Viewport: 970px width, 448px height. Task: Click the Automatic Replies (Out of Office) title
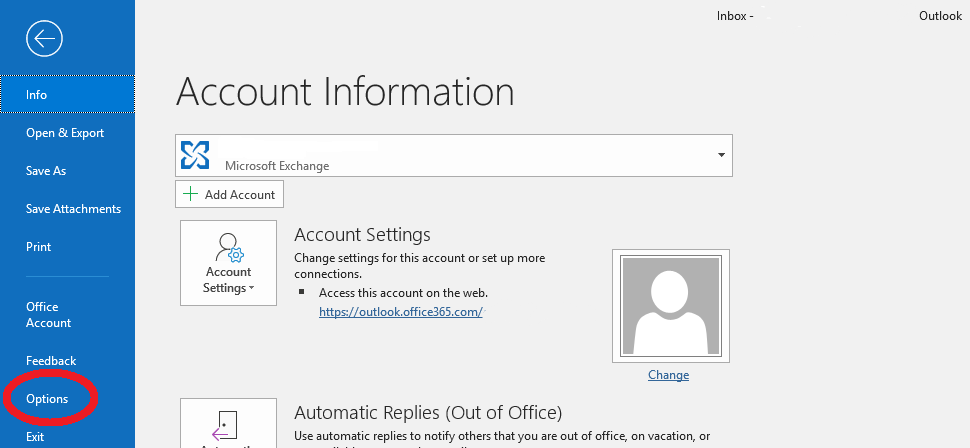428,412
